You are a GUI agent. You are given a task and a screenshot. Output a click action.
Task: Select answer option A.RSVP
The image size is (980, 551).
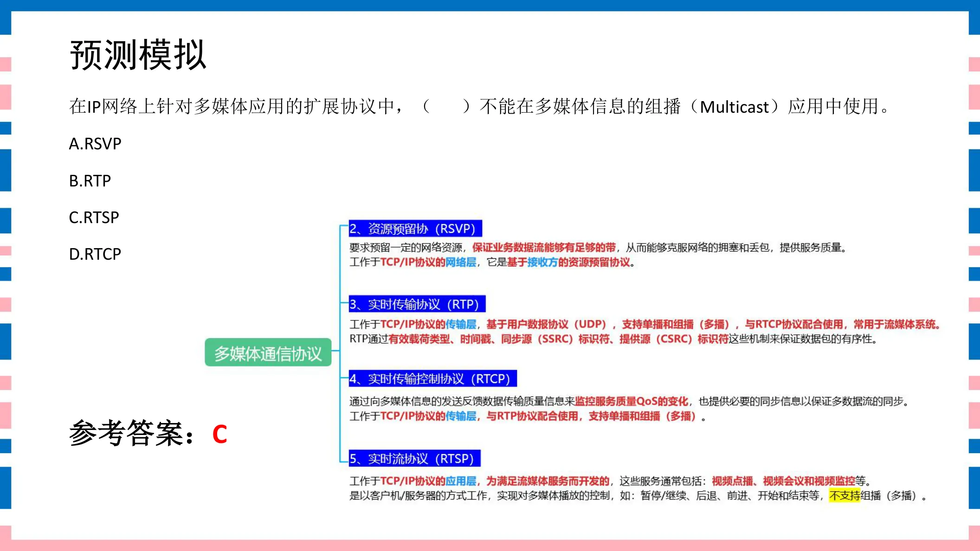click(x=95, y=144)
